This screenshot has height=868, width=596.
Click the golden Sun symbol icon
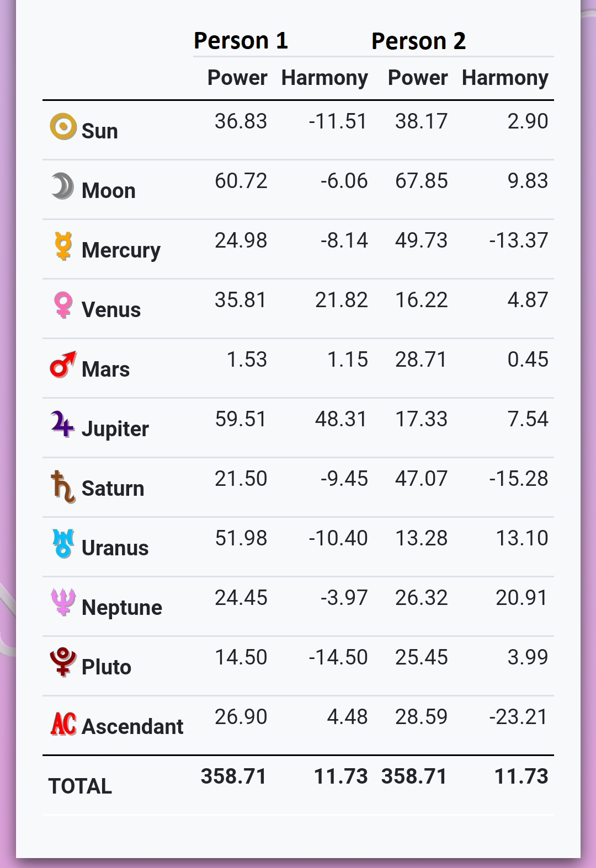point(63,126)
